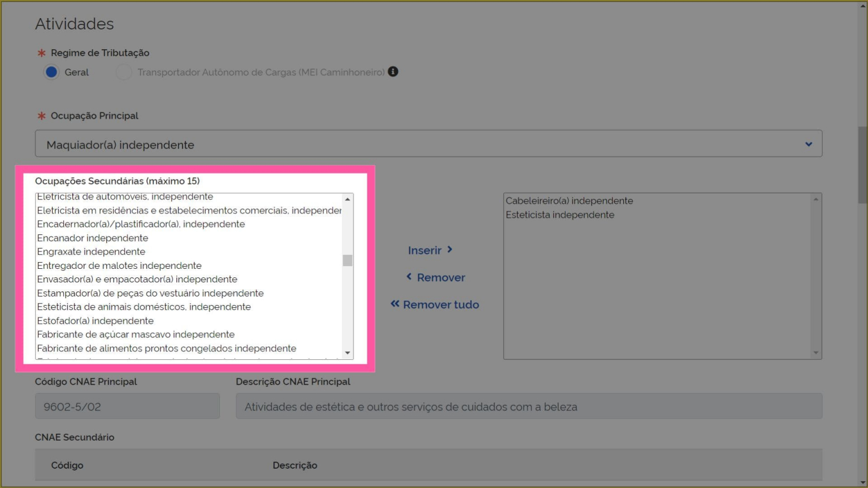Select Estofador(a) independente in occupations list
Image resolution: width=868 pixels, height=488 pixels.
(95, 321)
